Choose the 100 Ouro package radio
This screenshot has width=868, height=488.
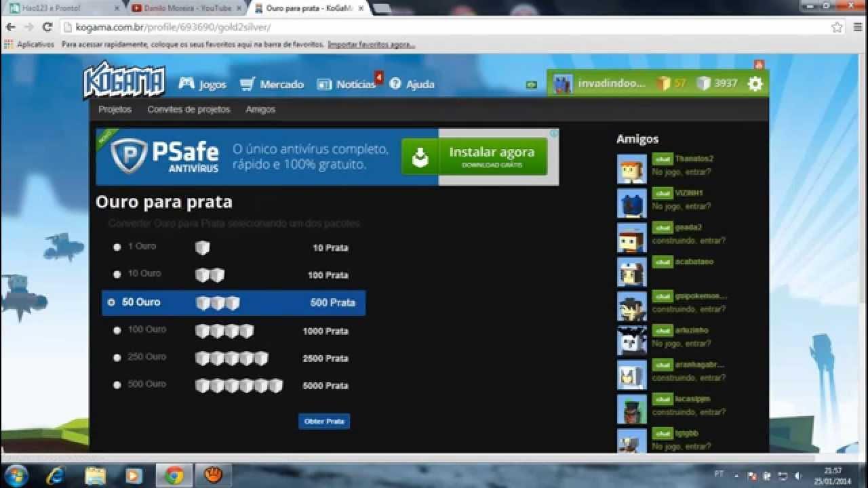click(x=117, y=330)
